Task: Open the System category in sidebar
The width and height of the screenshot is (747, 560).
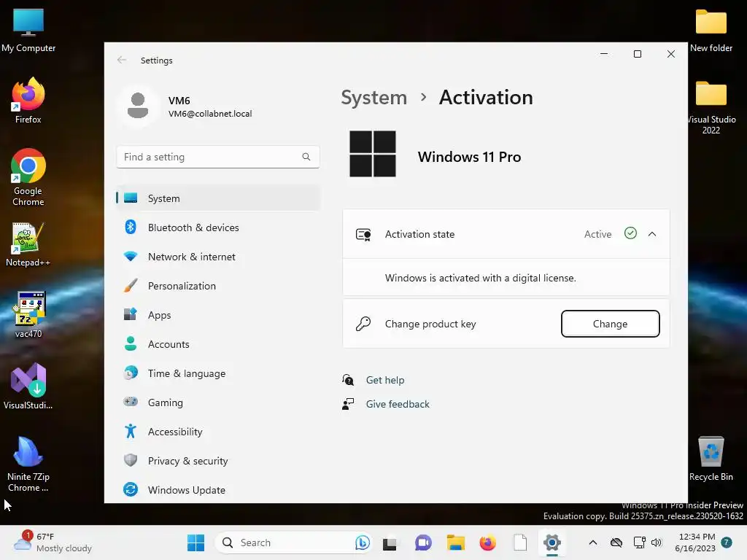Action: tap(217, 198)
